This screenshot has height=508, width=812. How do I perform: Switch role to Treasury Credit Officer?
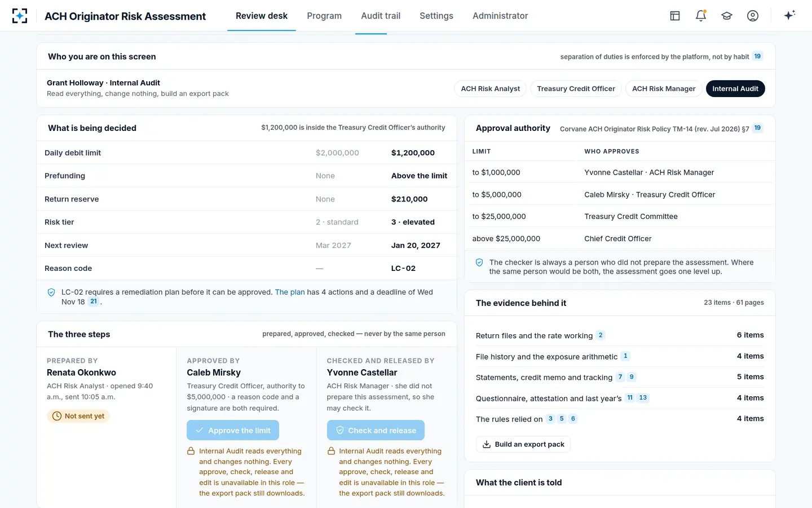576,89
